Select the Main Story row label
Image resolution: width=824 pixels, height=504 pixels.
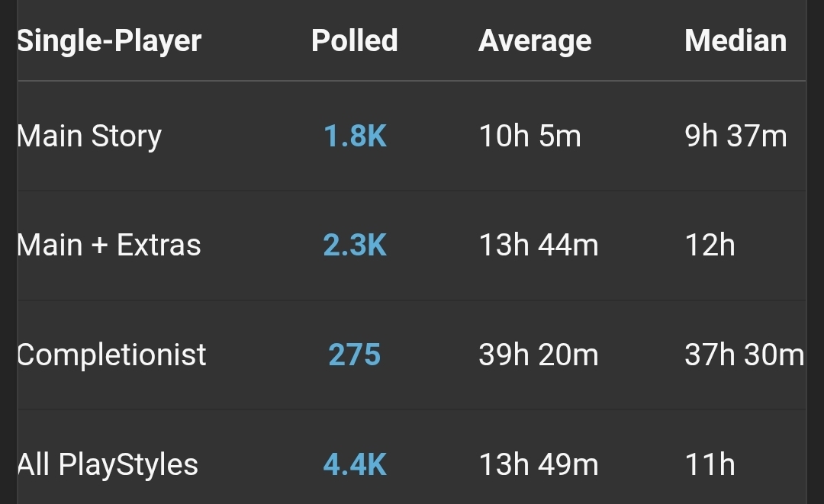click(89, 136)
